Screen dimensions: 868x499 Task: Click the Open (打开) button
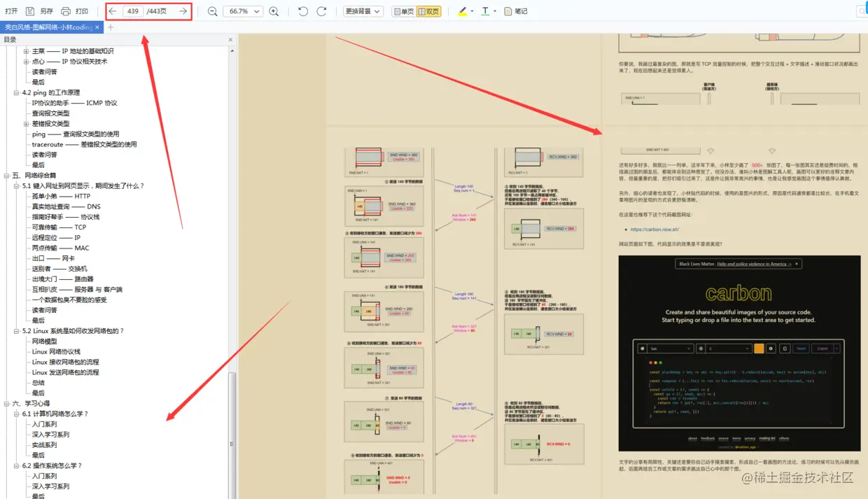[x=11, y=11]
